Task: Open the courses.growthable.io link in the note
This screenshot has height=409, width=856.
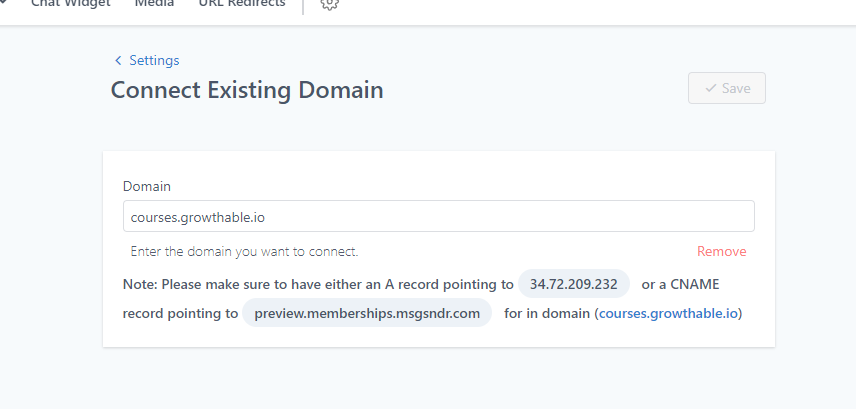Action: coord(668,313)
